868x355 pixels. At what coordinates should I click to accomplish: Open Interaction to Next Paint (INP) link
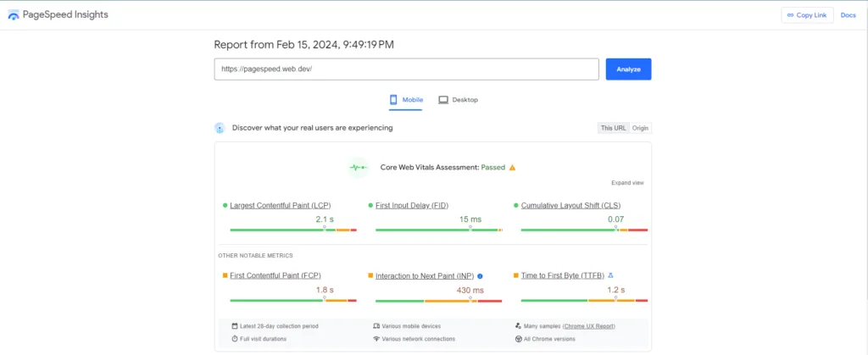(425, 275)
